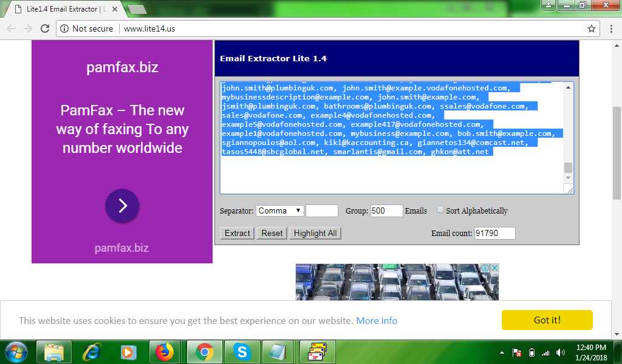The height and width of the screenshot is (364, 622).
Task: Check the battery icon in system tray
Action: pyautogui.click(x=532, y=352)
